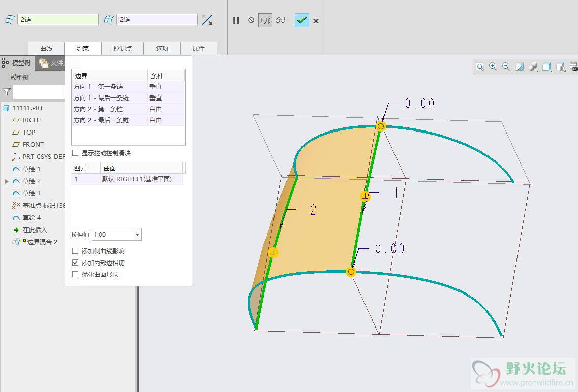This screenshot has height=392, width=578.
Task: Select 草绘 1 in the model tree
Action: click(x=32, y=169)
